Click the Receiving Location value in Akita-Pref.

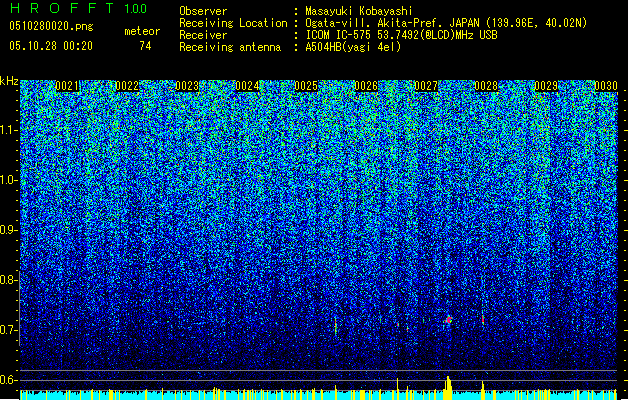pyautogui.click(x=446, y=23)
